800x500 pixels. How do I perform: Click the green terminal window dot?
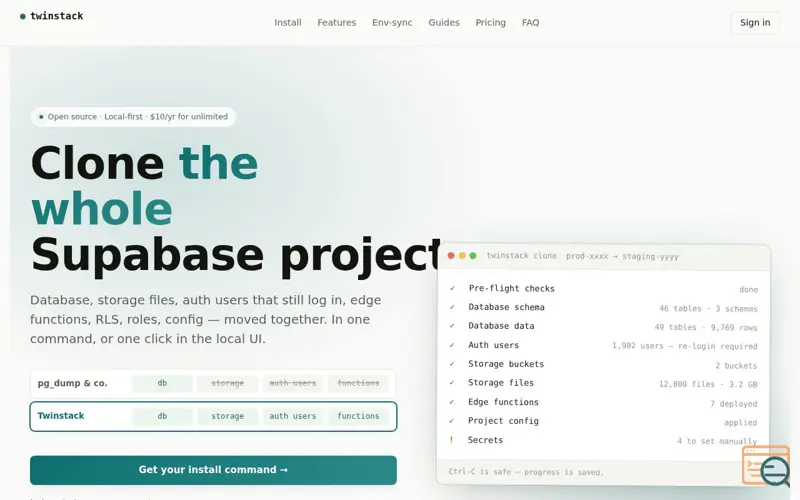tap(473, 256)
